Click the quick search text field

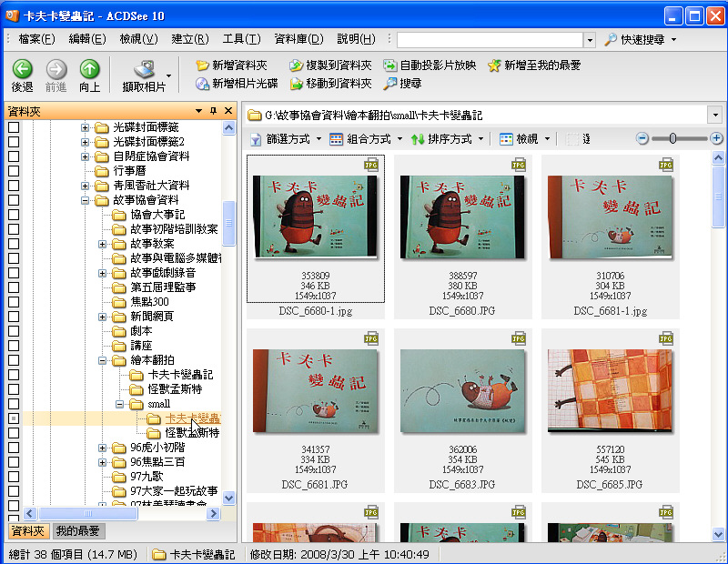(490, 40)
